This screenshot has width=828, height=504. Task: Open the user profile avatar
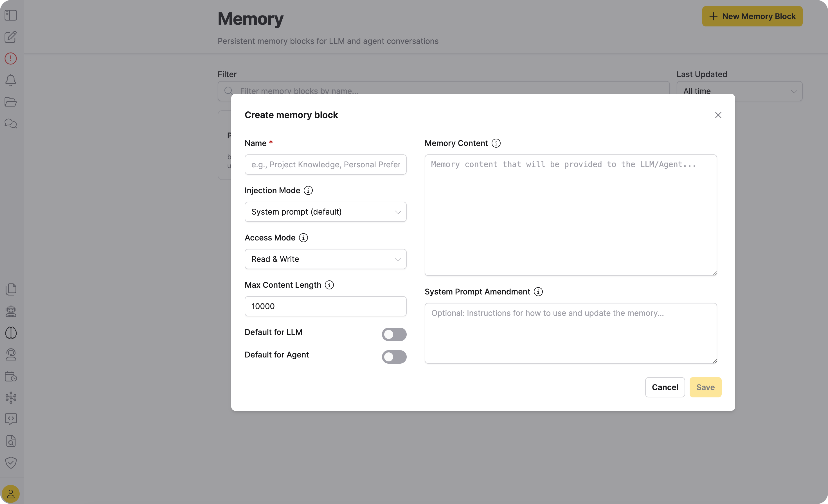[11, 494]
